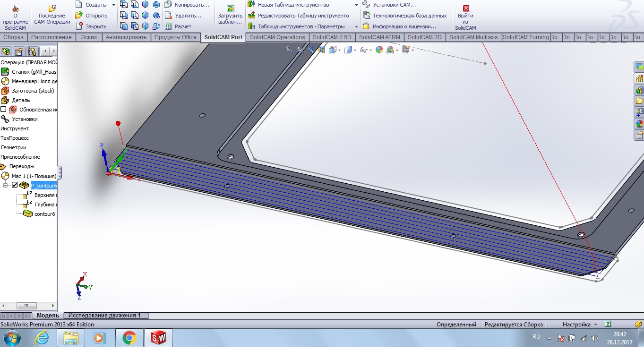Open SolidWorks Resources home task pane tab

(639, 78)
